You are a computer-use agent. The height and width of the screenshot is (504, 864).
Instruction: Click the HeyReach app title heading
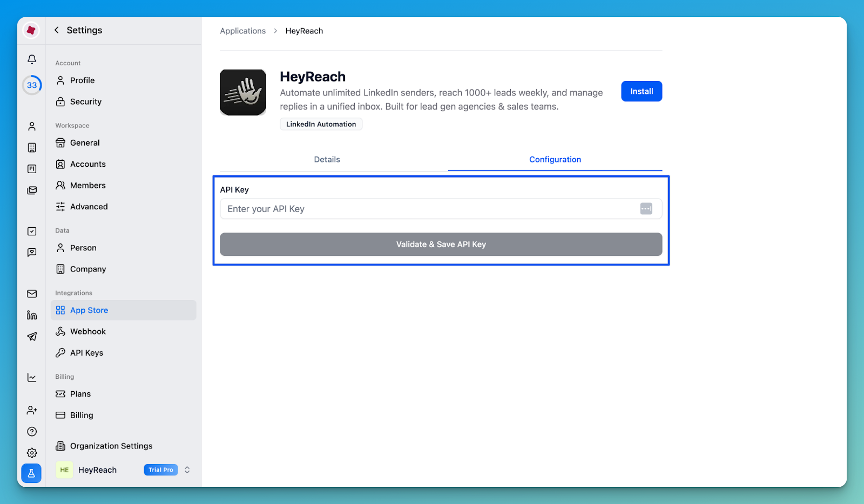point(313,77)
